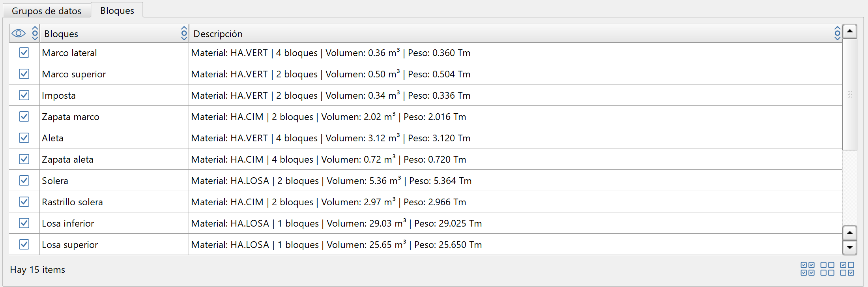This screenshot has height=287, width=868.
Task: Toggle visibility checkbox for Solera
Action: pos(24,180)
